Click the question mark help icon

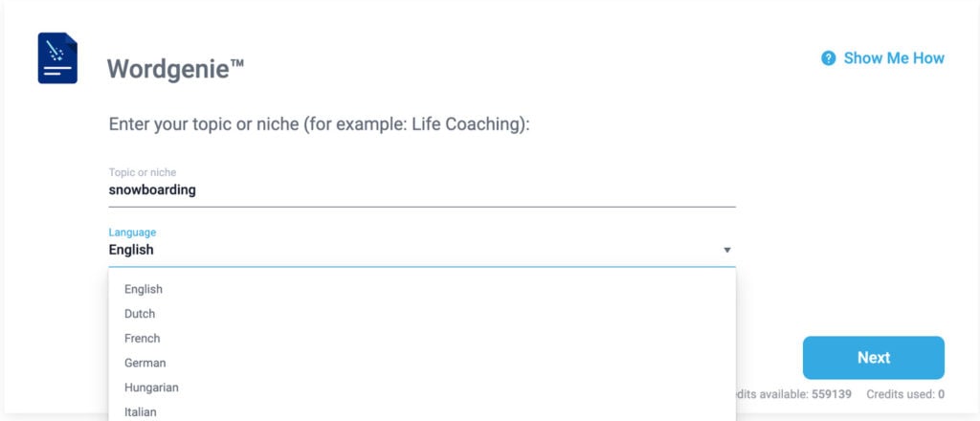(x=829, y=58)
